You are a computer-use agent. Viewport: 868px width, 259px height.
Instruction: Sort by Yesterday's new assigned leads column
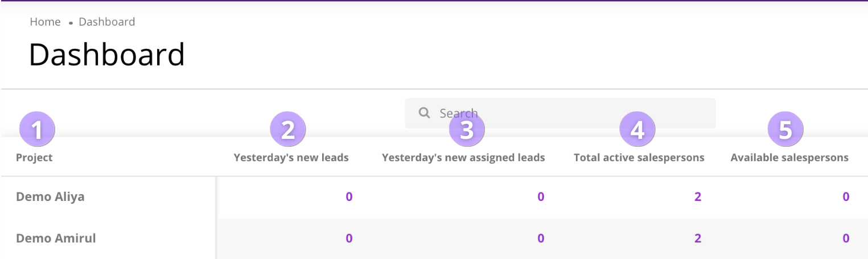pos(463,158)
